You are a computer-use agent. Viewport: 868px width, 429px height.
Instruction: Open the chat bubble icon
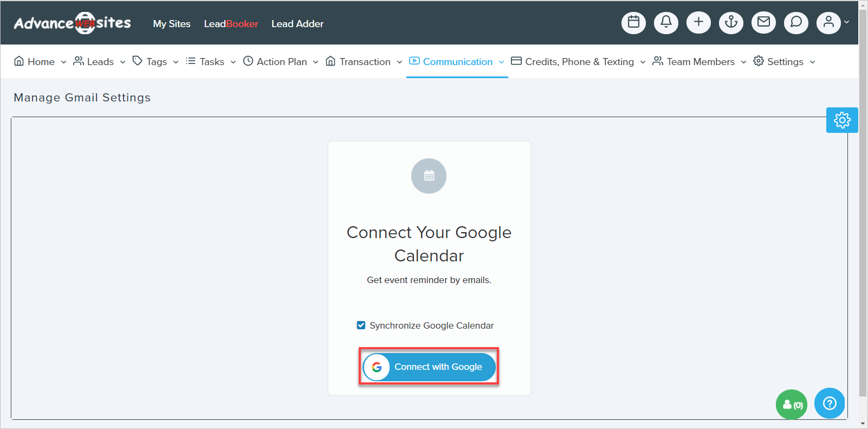pyautogui.click(x=796, y=23)
